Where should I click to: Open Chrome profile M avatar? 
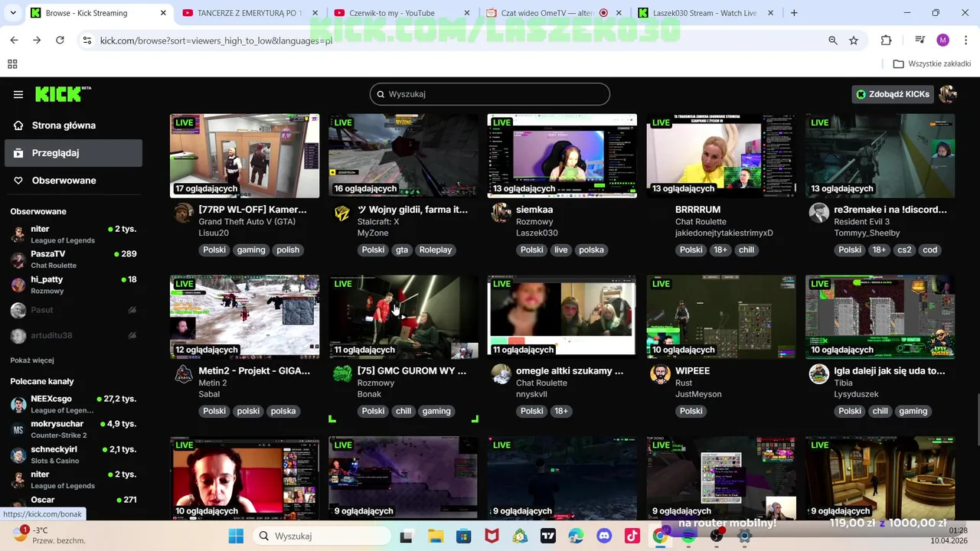942,40
